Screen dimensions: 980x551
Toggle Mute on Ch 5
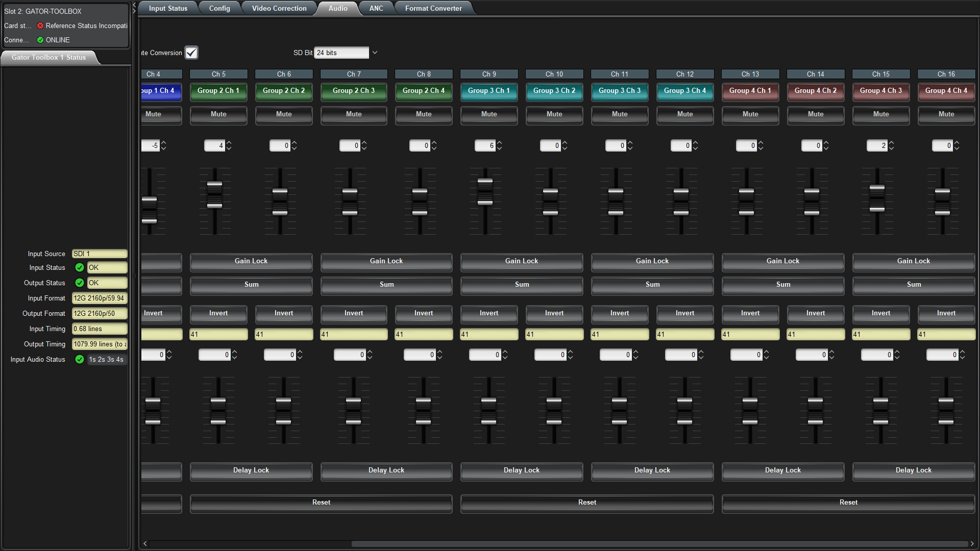(x=218, y=114)
